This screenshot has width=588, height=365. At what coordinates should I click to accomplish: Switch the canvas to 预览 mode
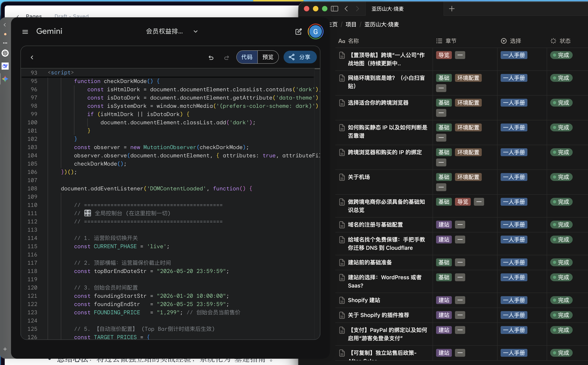point(268,57)
